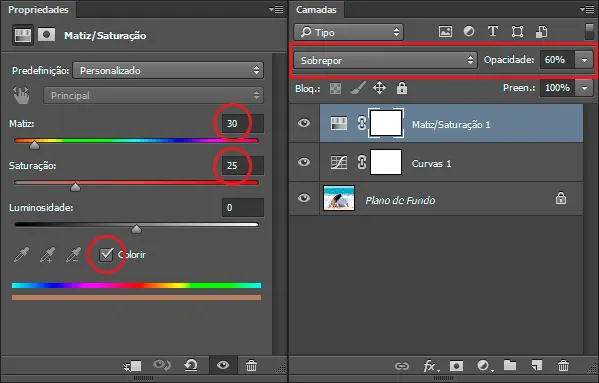Lock transparent pixels checkerboard icon
The width and height of the screenshot is (599, 383).
335,89
